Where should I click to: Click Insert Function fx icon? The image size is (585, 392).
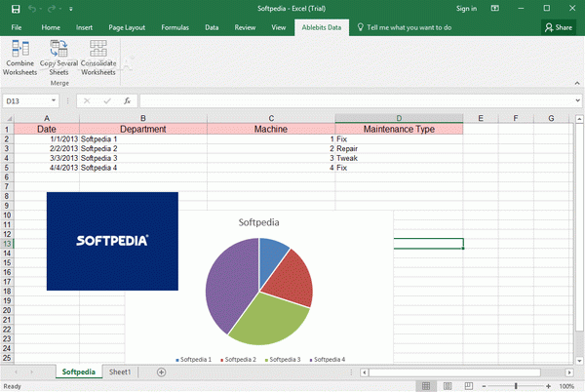[x=127, y=100]
